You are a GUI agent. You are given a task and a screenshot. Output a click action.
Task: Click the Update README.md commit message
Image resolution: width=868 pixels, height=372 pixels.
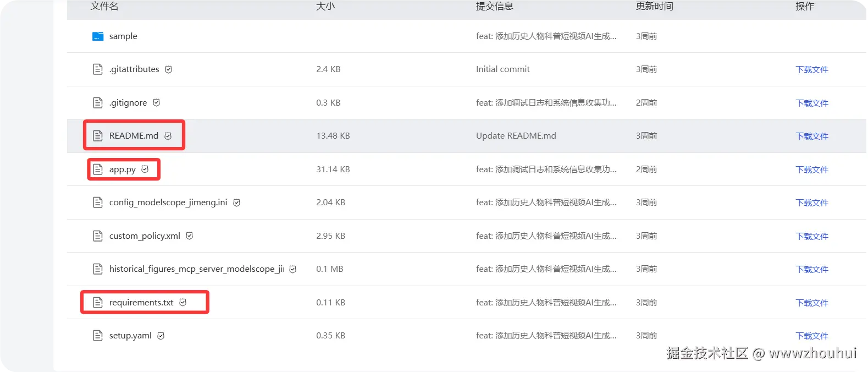(x=516, y=136)
